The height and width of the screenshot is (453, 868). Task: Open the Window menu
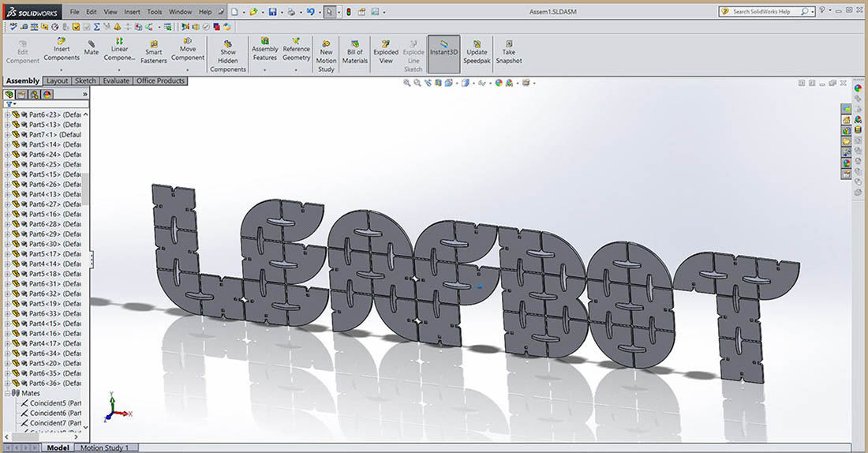pos(180,12)
